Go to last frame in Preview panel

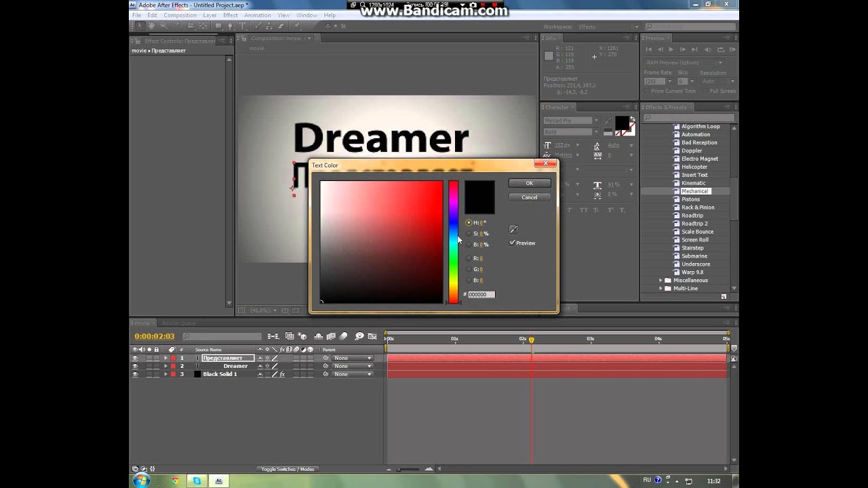695,49
